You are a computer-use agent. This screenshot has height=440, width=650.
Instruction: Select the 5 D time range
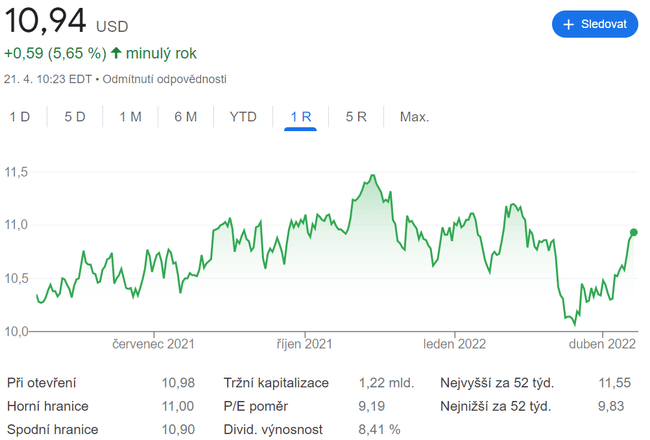(x=75, y=117)
